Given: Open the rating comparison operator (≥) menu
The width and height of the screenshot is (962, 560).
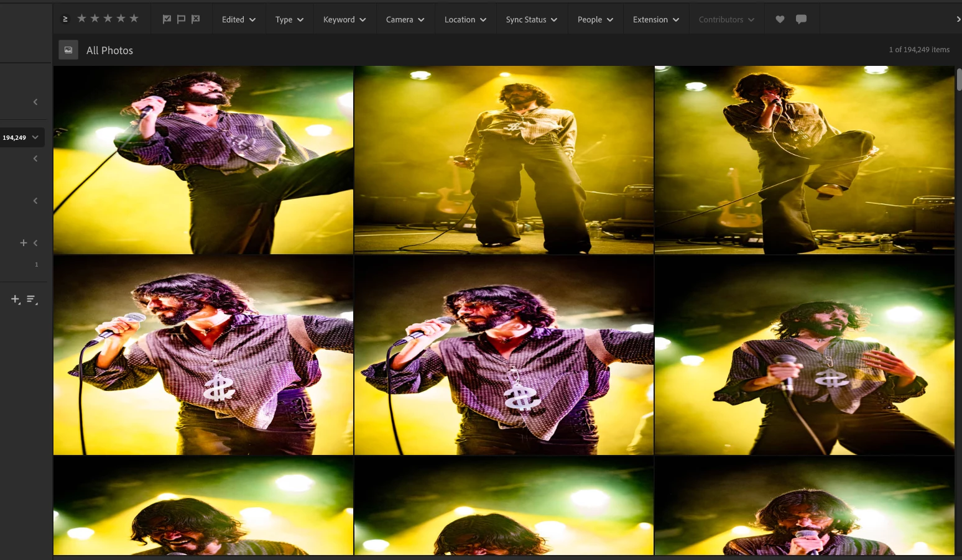Looking at the screenshot, I should [x=65, y=19].
